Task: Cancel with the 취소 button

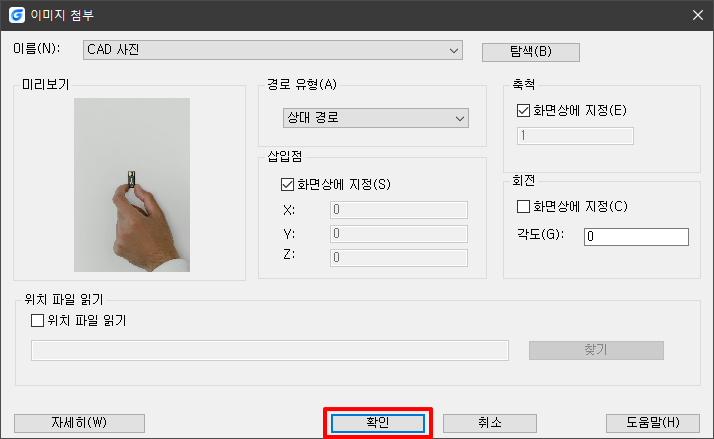Action: [x=490, y=423]
